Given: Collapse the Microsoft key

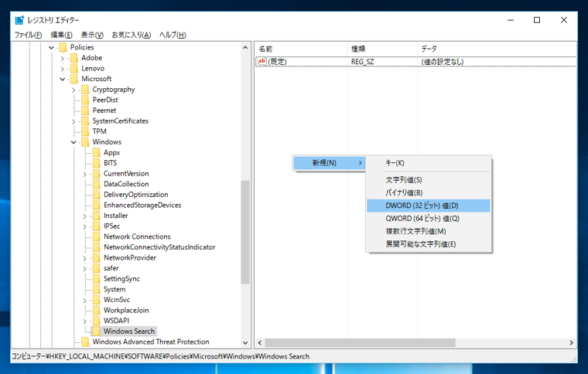Looking at the screenshot, I should 63,79.
